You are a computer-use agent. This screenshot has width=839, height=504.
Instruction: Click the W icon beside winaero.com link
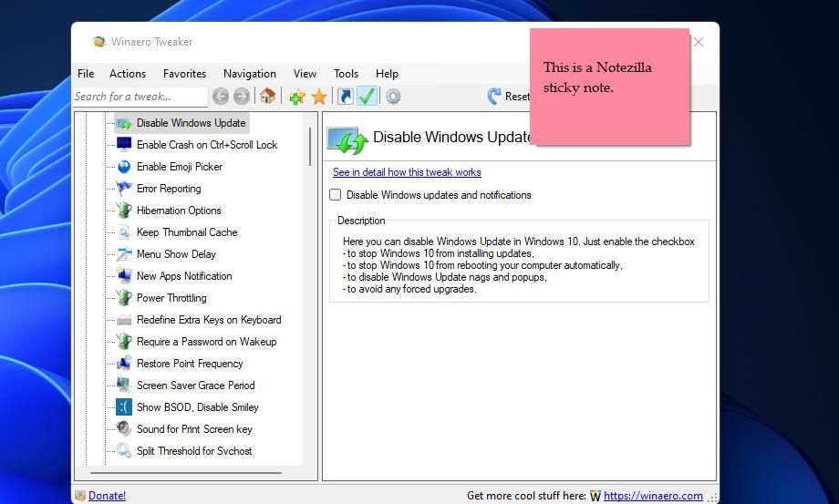point(596,496)
